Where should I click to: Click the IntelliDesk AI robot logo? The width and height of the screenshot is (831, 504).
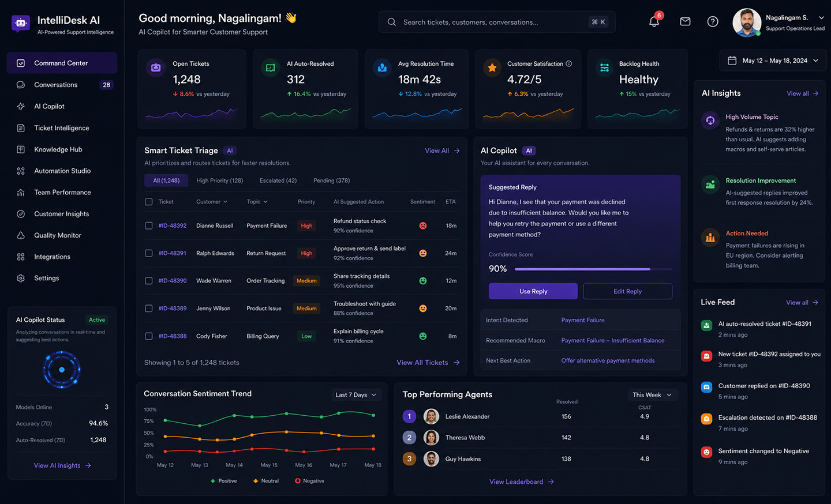coord(21,23)
